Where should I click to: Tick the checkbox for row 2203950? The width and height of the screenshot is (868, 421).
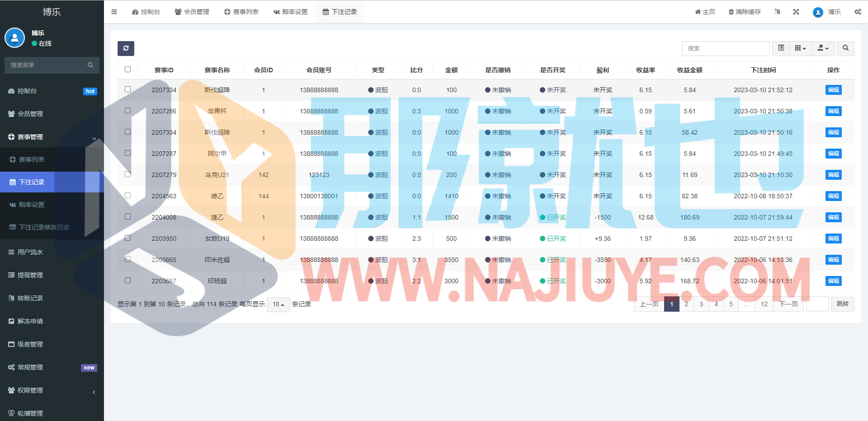click(127, 238)
